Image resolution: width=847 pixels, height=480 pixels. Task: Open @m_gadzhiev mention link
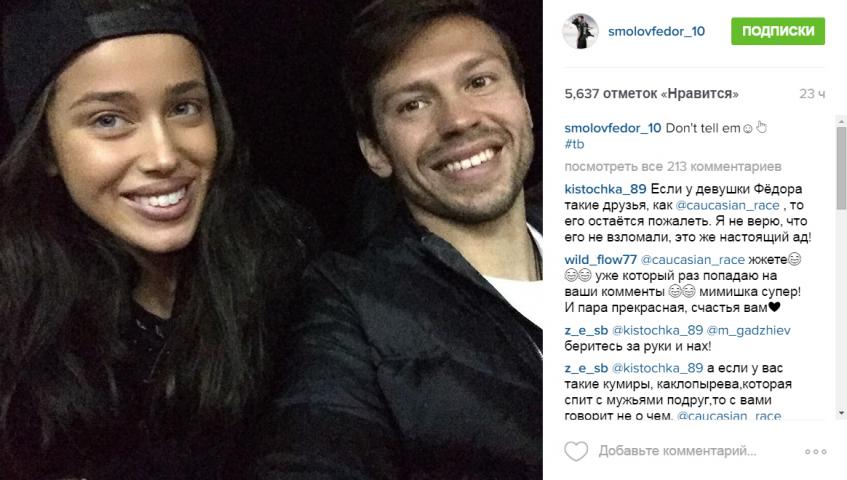coord(748,330)
